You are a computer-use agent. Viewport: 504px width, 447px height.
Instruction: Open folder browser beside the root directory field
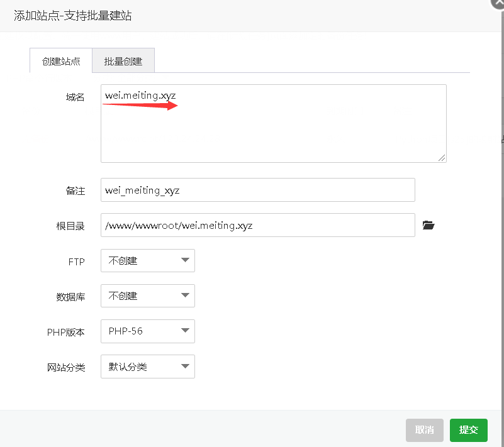coord(428,225)
